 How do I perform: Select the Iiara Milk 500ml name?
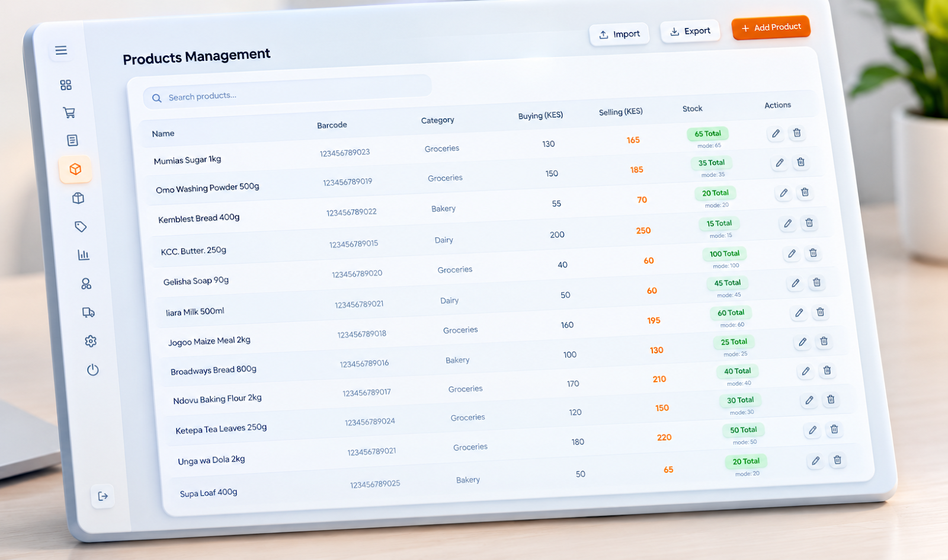(195, 312)
